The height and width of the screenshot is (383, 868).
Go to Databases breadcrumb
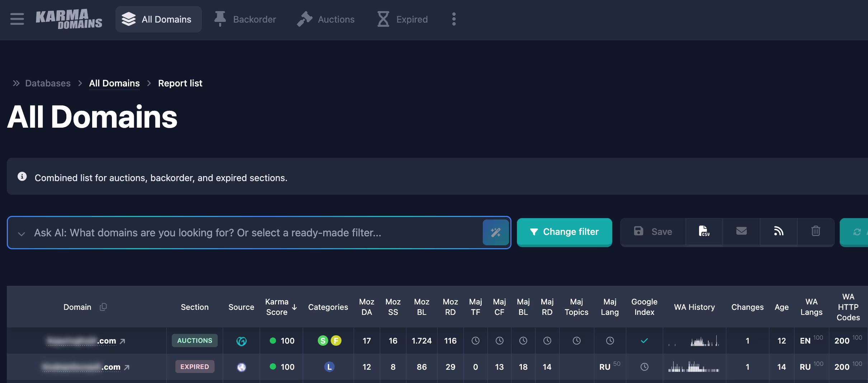(48, 83)
